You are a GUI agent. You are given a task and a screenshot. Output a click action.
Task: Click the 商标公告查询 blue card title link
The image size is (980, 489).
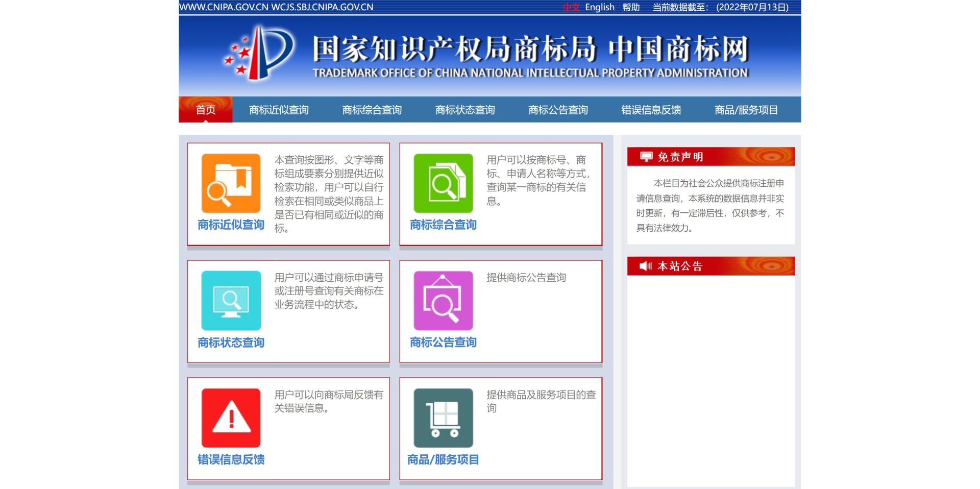[x=443, y=343]
